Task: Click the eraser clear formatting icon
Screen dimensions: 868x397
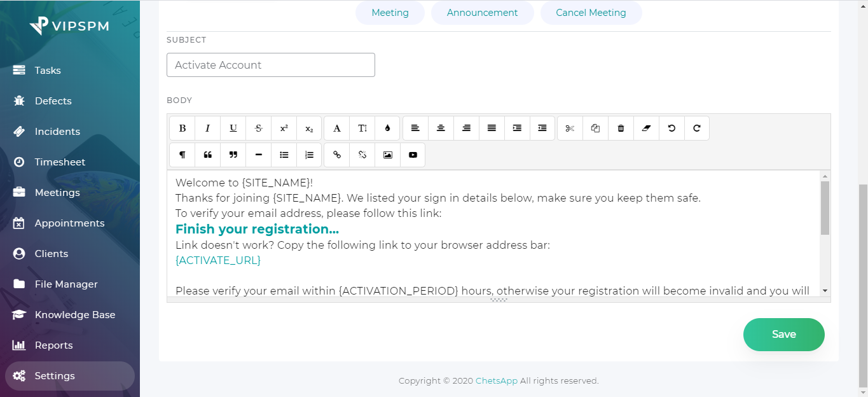Action: [646, 129]
